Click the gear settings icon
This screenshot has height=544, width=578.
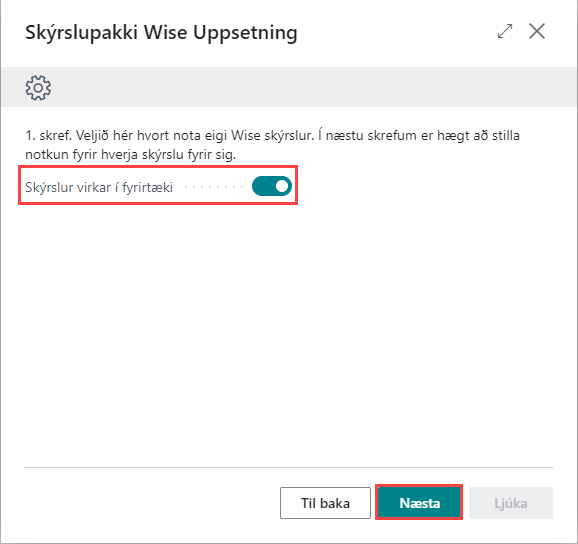(x=38, y=88)
